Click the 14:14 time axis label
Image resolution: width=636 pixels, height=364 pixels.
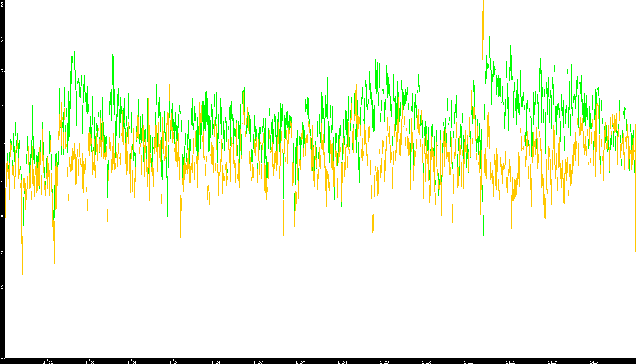click(594, 362)
